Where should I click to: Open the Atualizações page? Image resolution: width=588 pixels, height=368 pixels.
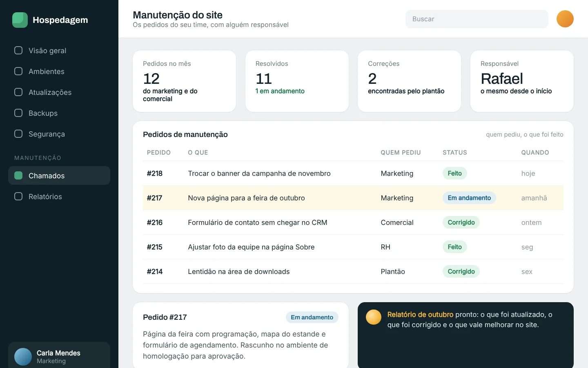(59, 92)
